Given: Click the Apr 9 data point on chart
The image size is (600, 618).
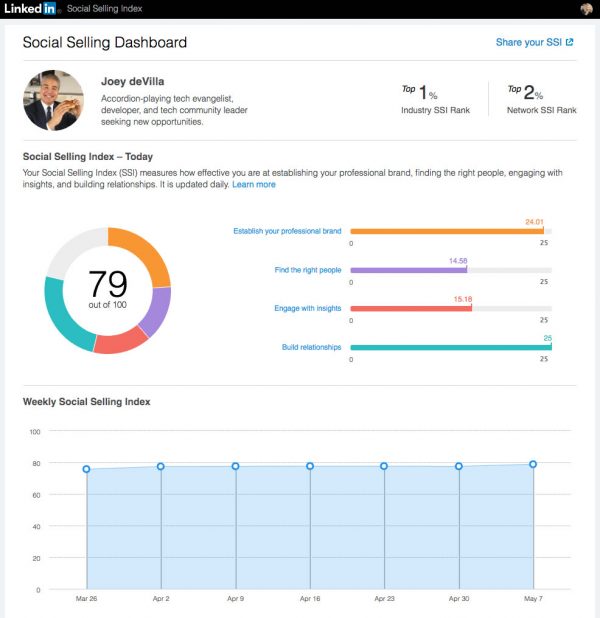Looking at the screenshot, I should [235, 466].
